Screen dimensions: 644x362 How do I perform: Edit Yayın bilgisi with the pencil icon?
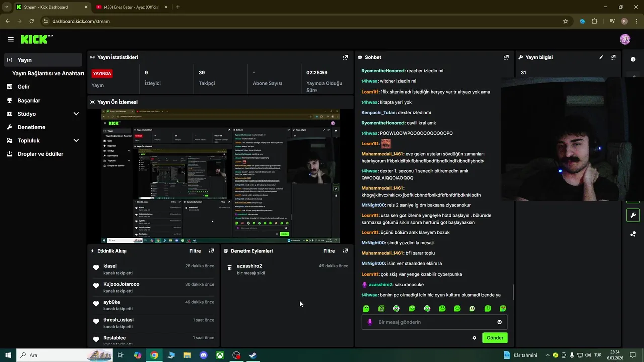click(601, 57)
